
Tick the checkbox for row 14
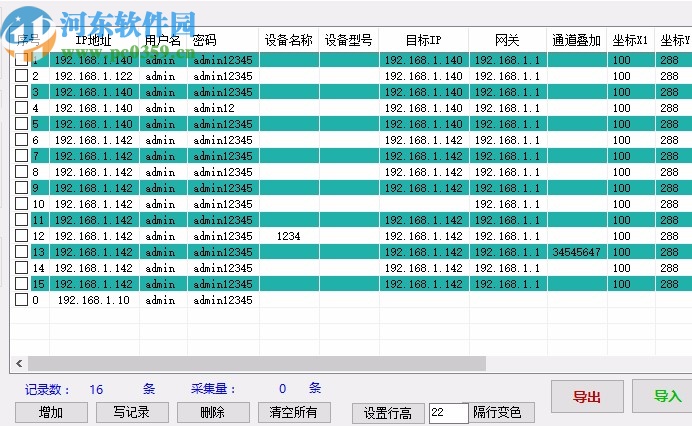21,268
